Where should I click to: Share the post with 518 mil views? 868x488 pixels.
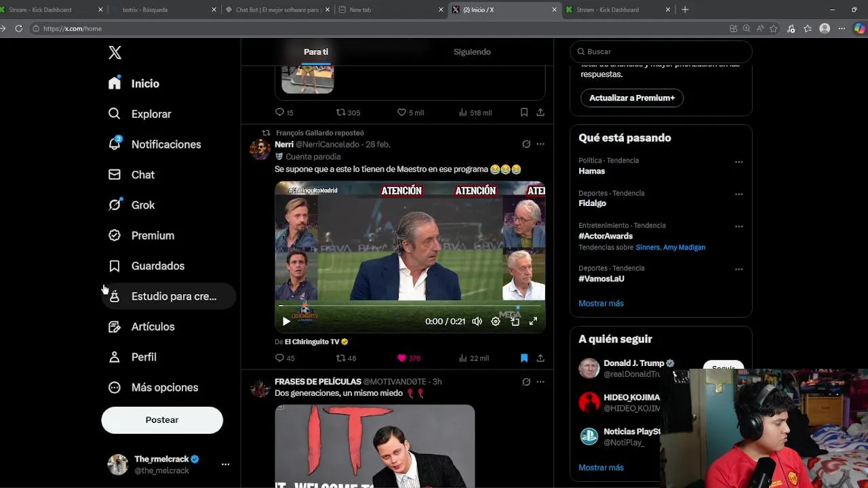click(540, 113)
